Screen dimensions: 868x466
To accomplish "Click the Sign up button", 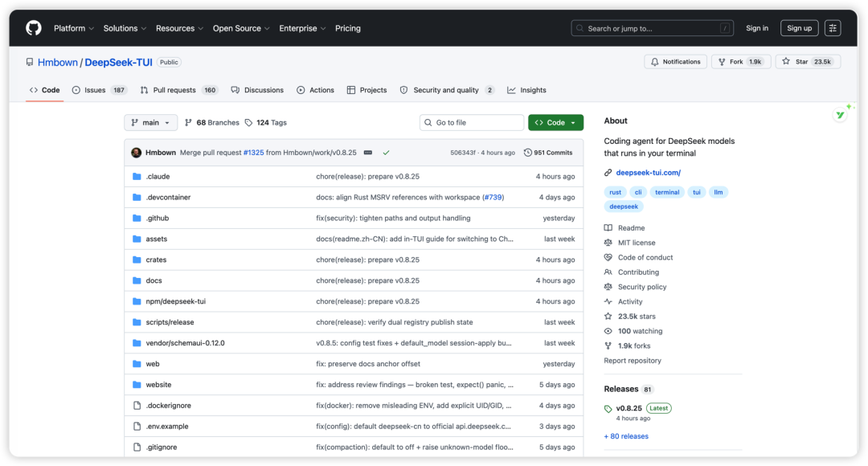I will (800, 28).
